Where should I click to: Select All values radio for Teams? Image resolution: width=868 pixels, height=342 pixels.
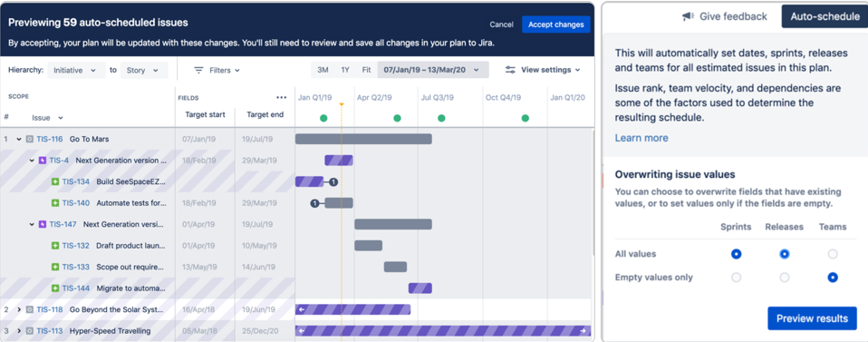point(833,254)
